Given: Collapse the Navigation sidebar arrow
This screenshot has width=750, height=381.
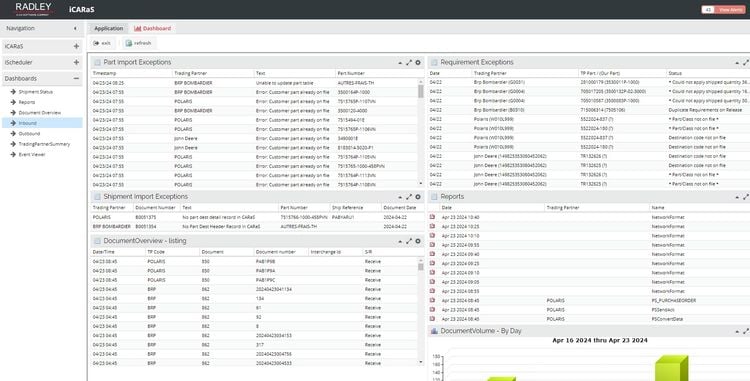Looking at the screenshot, I should (75, 29).
